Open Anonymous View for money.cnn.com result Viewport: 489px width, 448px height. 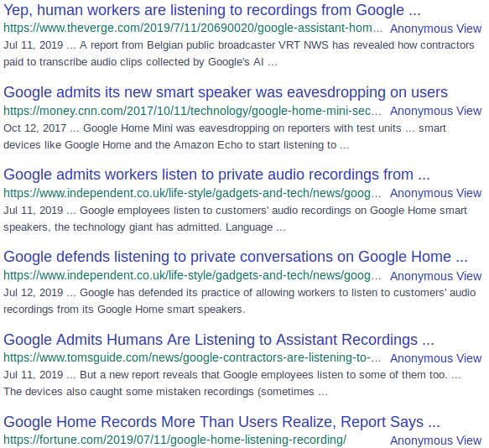coord(435,111)
